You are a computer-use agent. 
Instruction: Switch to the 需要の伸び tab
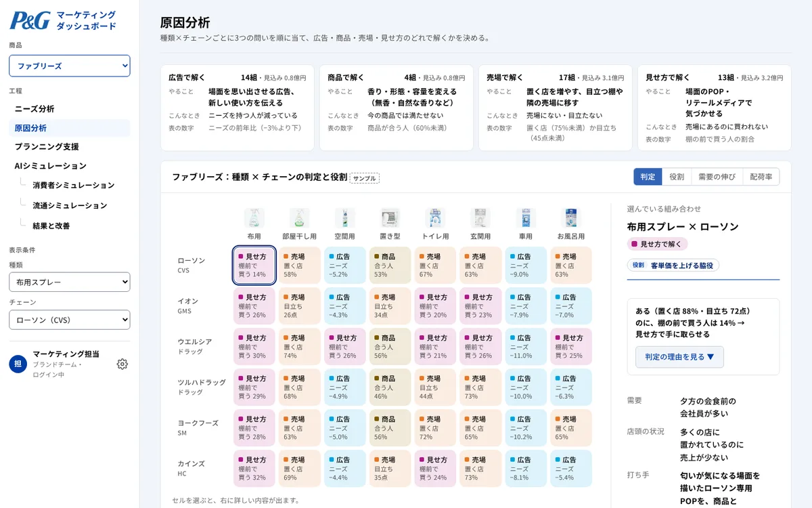tap(717, 177)
